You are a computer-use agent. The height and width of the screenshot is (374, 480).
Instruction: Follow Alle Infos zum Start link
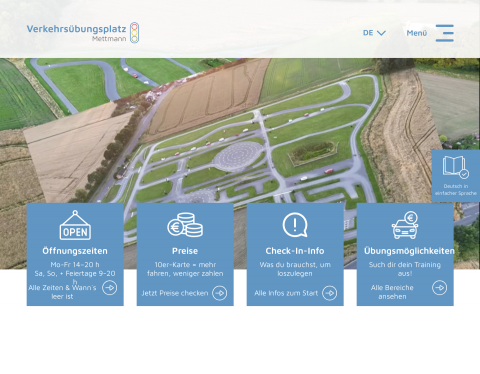[286, 293]
